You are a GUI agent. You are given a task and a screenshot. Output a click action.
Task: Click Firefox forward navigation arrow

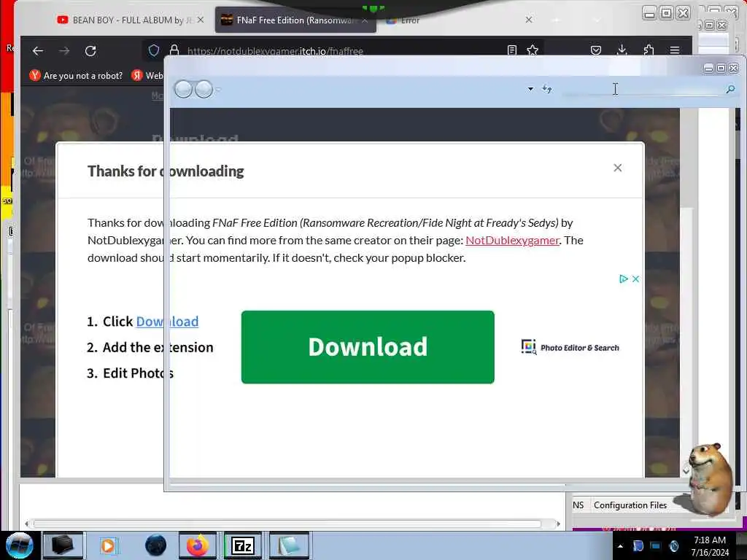[x=64, y=51]
